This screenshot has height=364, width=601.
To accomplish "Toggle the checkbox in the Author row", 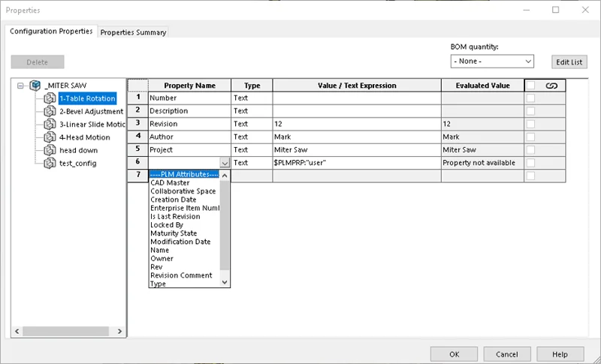I will coord(531,137).
